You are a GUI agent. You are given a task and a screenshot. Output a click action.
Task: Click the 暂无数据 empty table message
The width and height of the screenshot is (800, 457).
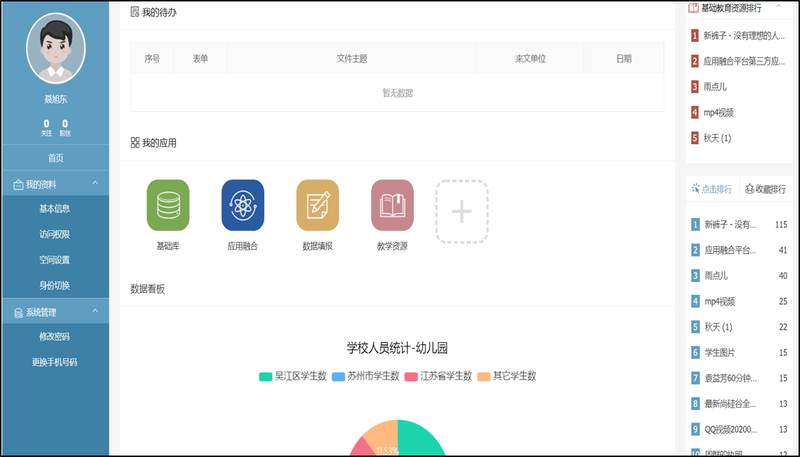coord(397,93)
